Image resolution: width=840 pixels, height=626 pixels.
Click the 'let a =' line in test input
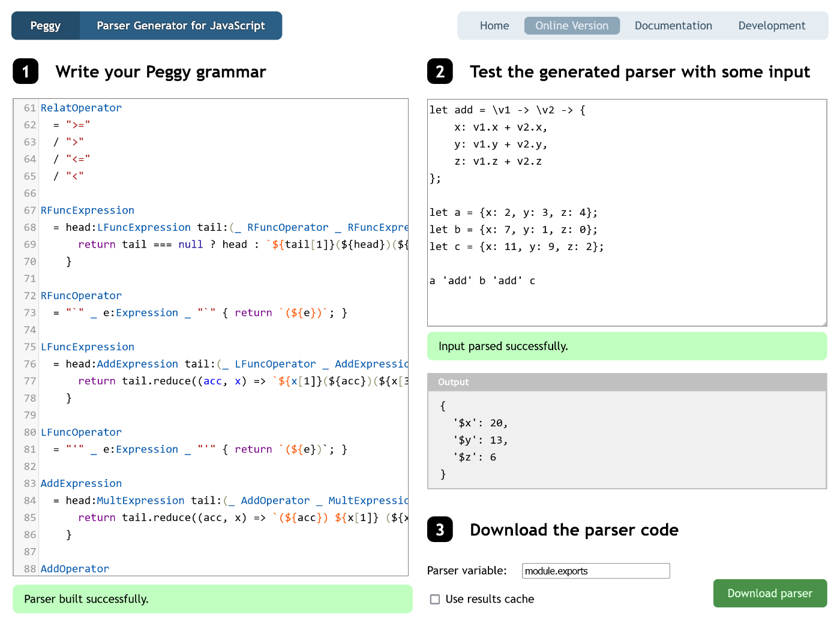(x=514, y=212)
